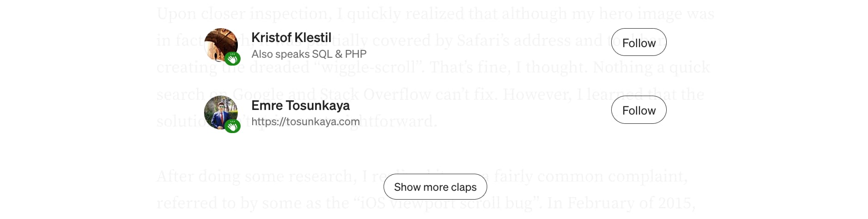Click faded text 'fairly common complaint'

[x=590, y=176]
